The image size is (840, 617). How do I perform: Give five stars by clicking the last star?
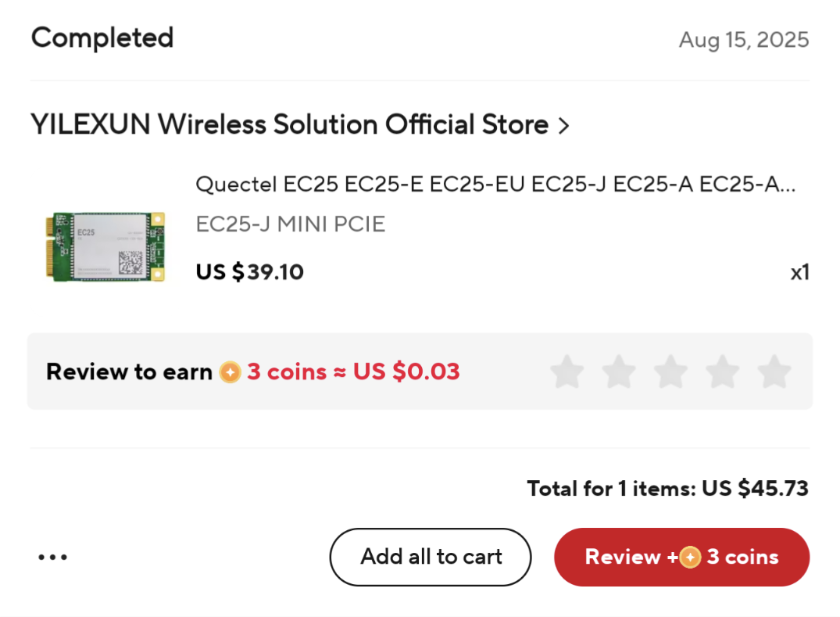point(774,372)
